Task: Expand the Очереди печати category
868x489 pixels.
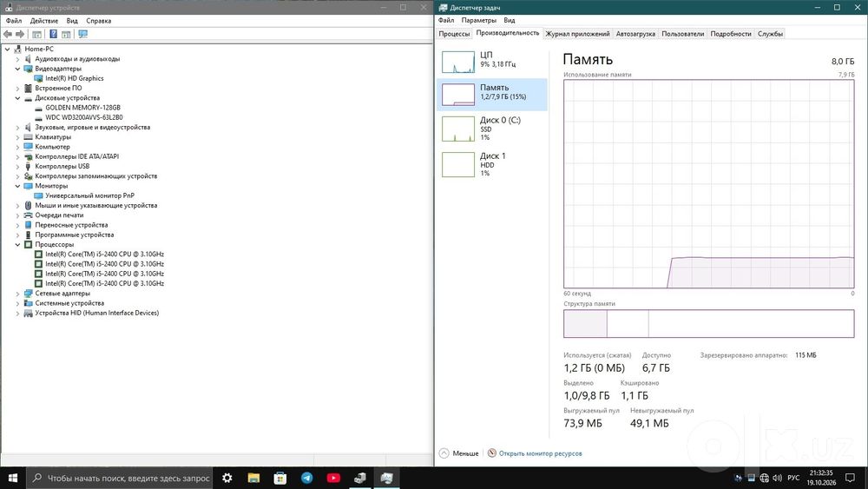Action: point(17,215)
